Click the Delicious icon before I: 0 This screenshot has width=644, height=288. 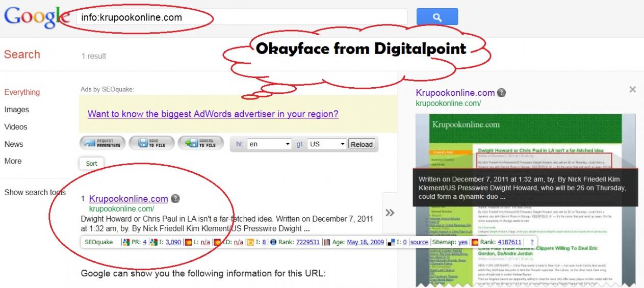[x=391, y=243]
